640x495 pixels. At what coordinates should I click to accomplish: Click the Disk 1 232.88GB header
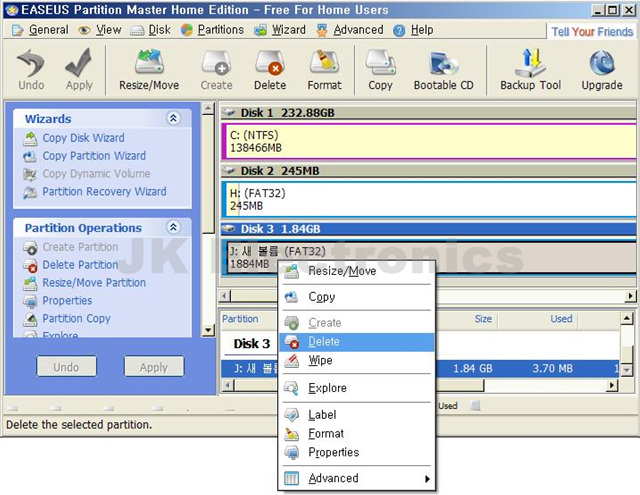[x=428, y=113]
